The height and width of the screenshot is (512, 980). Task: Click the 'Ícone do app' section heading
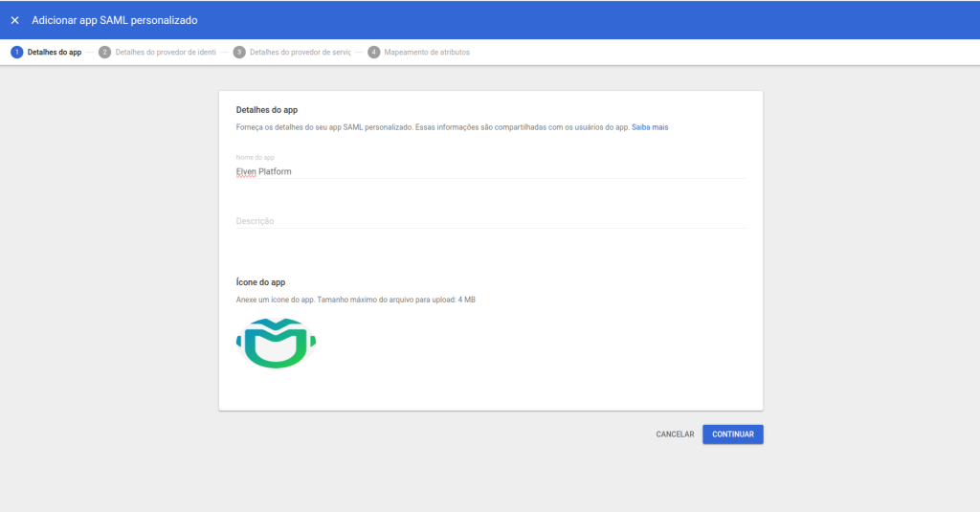coord(260,282)
